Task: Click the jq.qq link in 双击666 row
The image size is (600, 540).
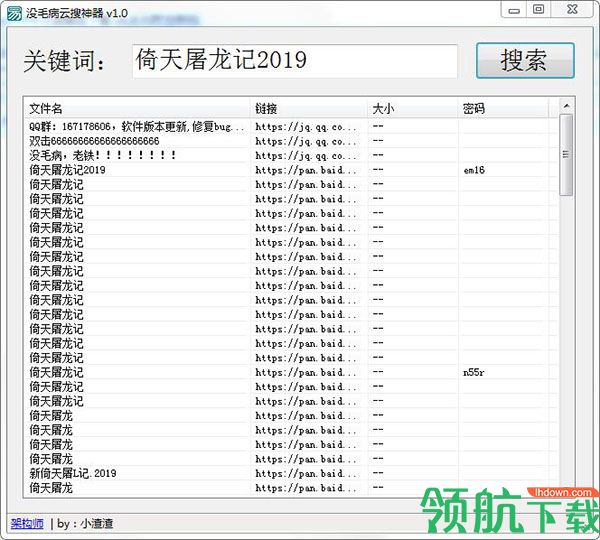Action: [x=306, y=141]
